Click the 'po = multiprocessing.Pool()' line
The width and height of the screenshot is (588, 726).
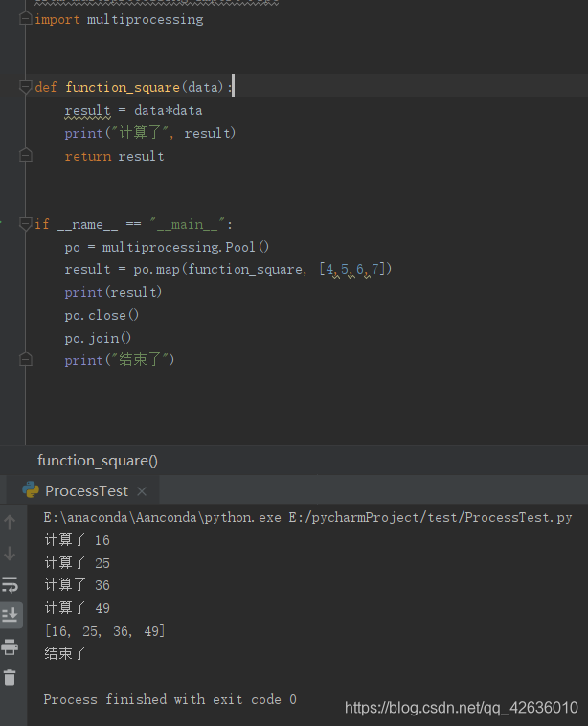tap(167, 247)
